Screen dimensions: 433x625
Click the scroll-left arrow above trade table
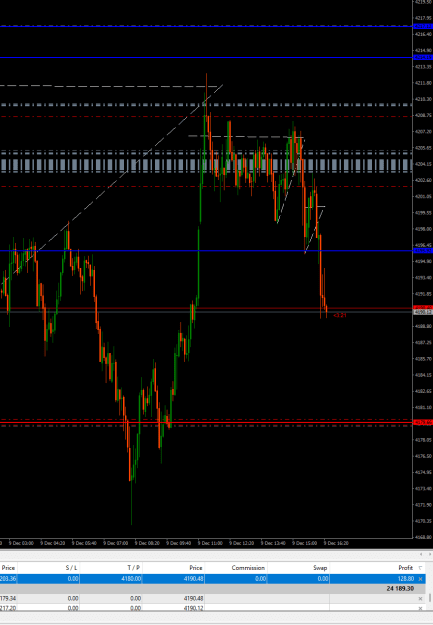point(421,554)
